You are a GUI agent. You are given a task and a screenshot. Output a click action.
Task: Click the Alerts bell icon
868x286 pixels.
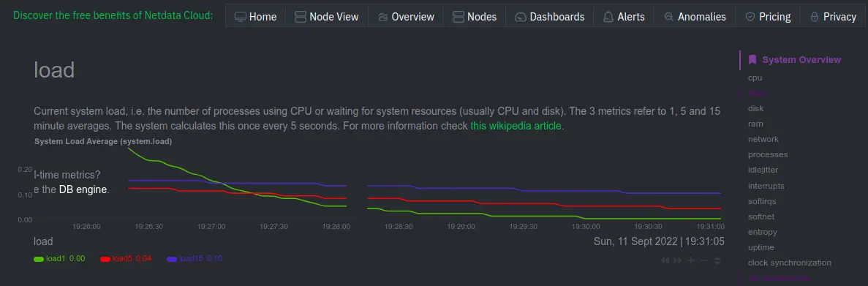pos(608,17)
